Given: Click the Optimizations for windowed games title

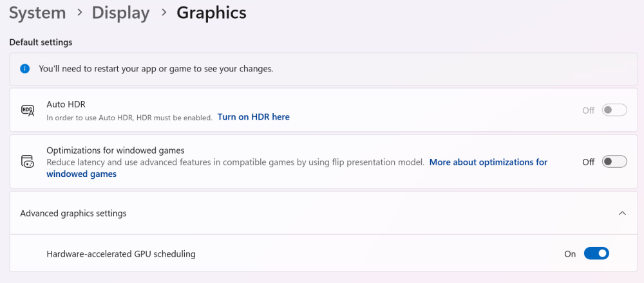Looking at the screenshot, I should (x=115, y=151).
